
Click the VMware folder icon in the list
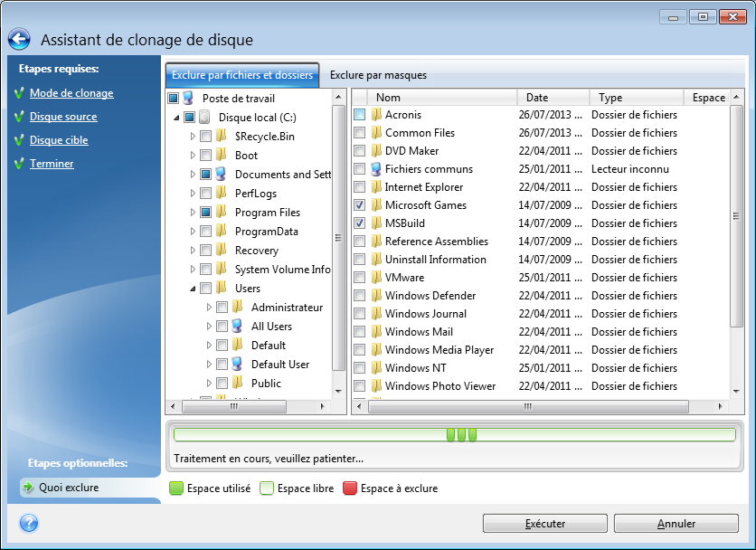tap(374, 278)
